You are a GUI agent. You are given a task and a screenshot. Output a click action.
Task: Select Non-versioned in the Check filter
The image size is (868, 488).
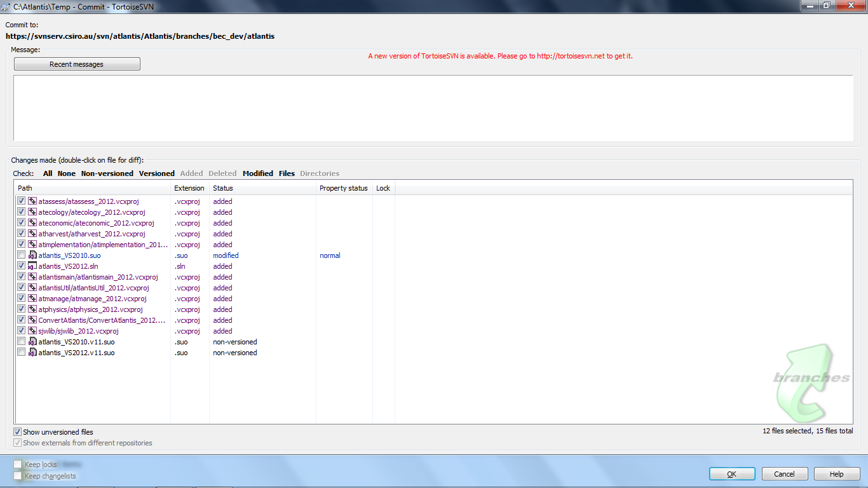pyautogui.click(x=107, y=173)
